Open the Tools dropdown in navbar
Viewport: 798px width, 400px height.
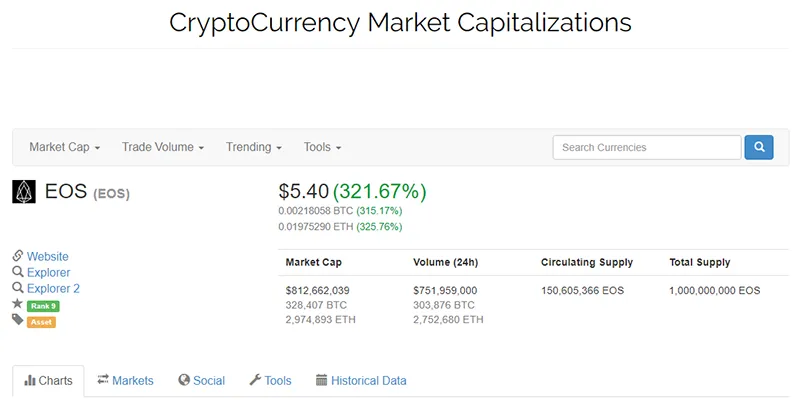coord(322,147)
